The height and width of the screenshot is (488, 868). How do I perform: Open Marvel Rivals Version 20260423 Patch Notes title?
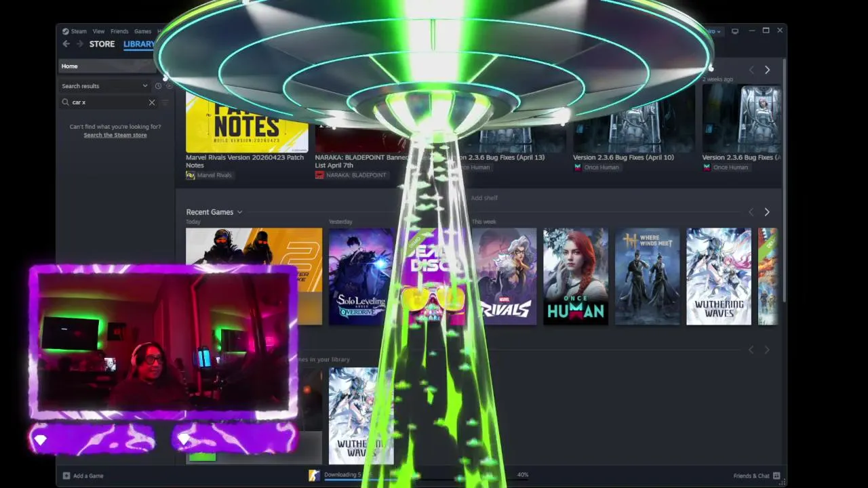(x=245, y=161)
